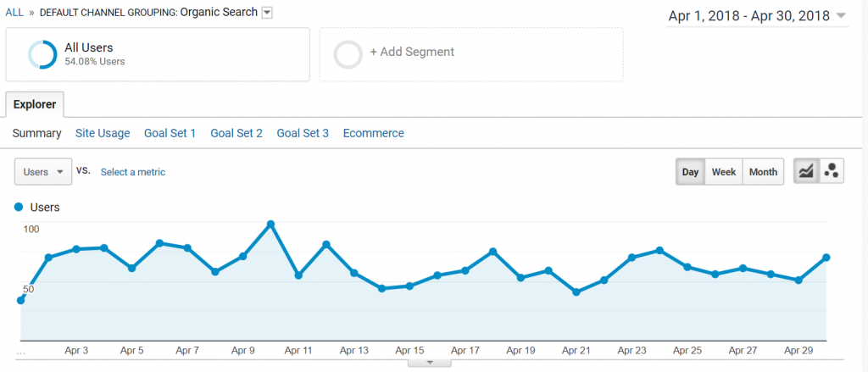
Task: Click the empty Add Segment circle icon
Action: click(348, 55)
